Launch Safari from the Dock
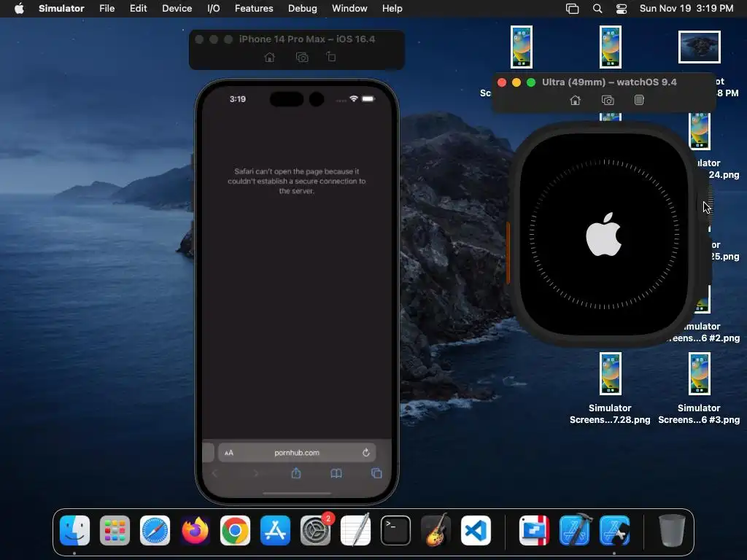 point(155,530)
